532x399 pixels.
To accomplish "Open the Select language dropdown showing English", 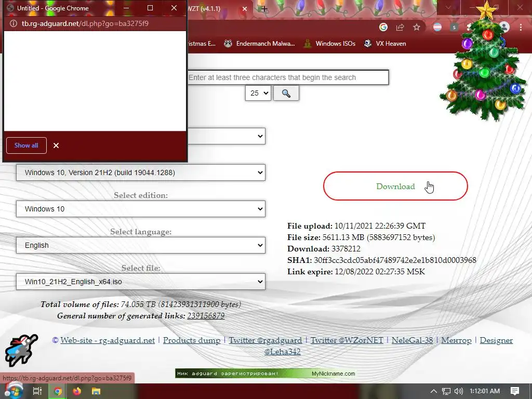I will point(140,245).
